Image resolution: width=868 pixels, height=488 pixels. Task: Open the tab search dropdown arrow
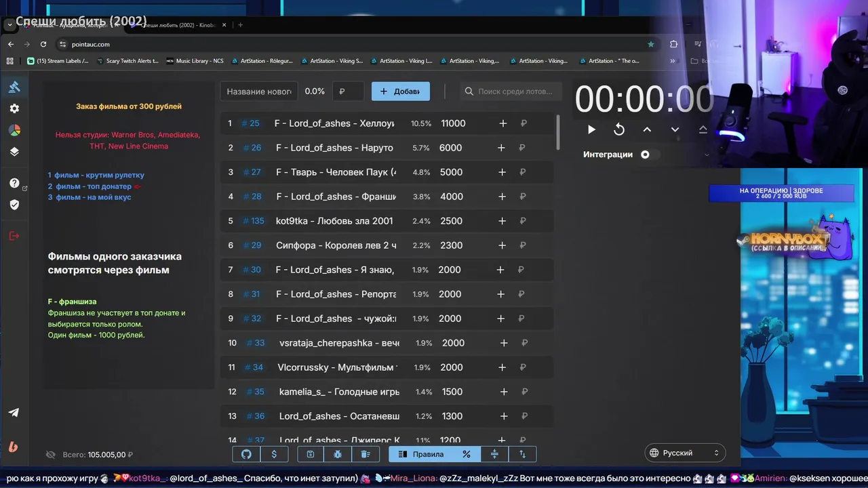point(9,25)
